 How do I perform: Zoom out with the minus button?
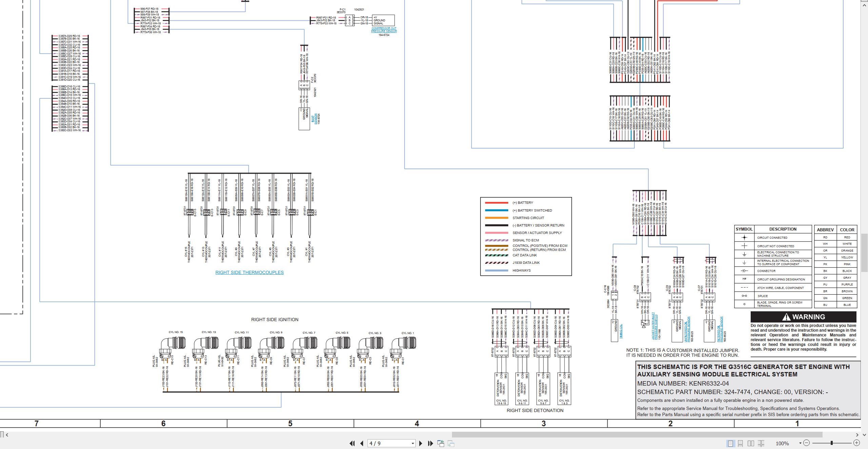pyautogui.click(x=807, y=443)
